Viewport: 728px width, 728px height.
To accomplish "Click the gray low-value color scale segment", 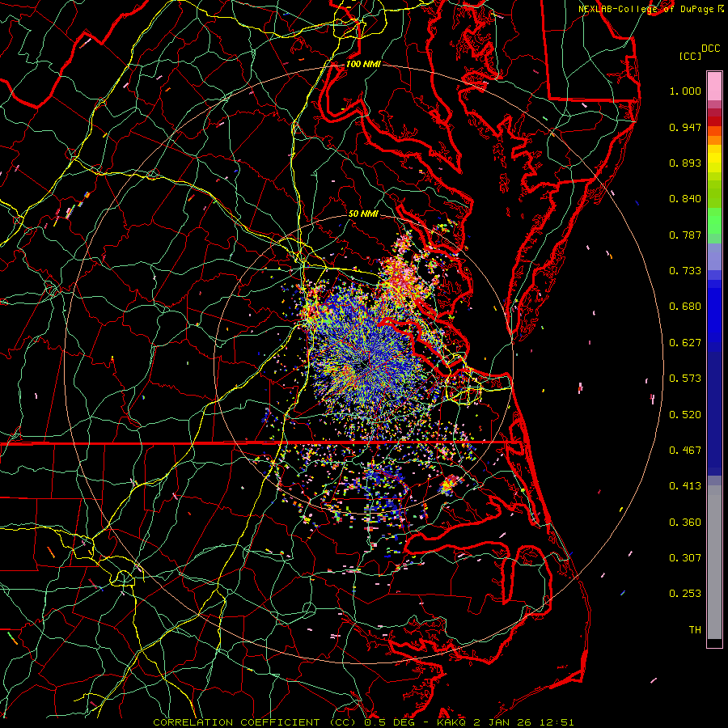I will click(x=714, y=562).
